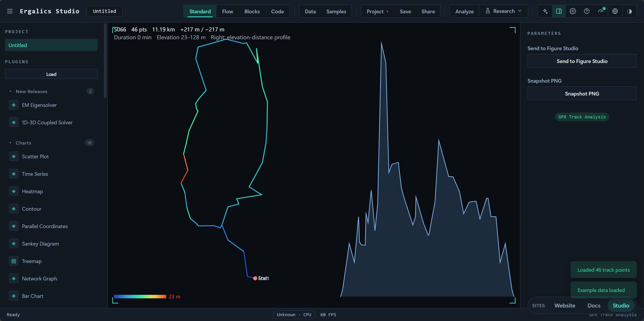Viewport: 644px width, 321px height.
Task: Click the Bar Chart plugin icon
Action: click(14, 296)
